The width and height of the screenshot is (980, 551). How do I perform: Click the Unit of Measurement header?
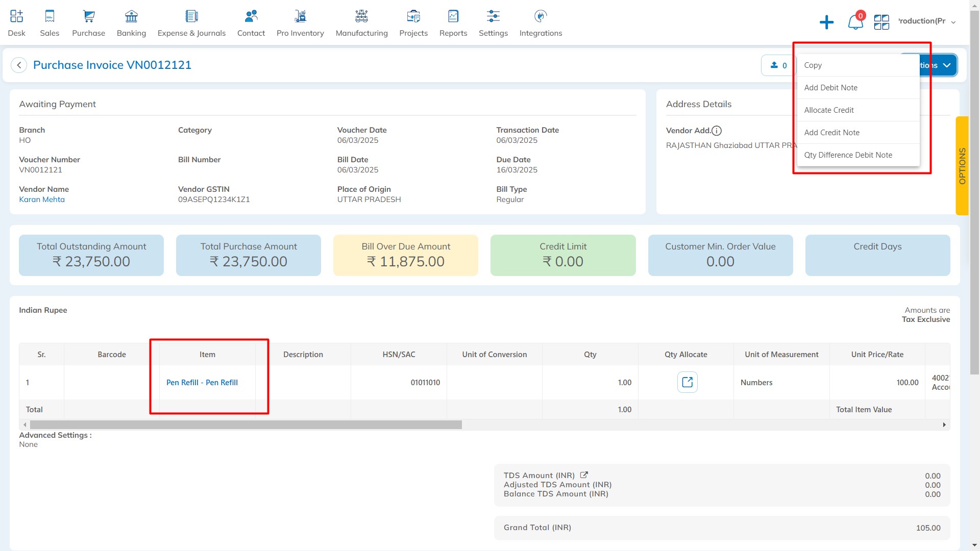[x=781, y=355]
